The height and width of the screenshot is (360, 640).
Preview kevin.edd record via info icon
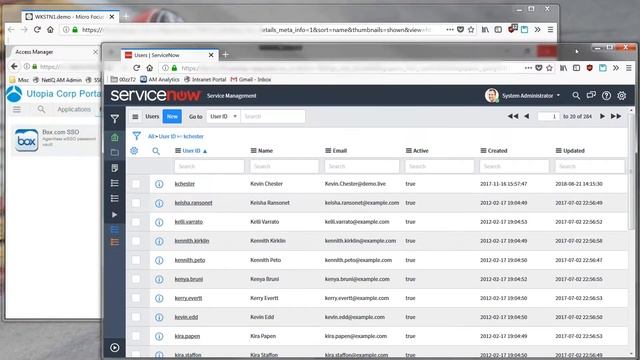pyautogui.click(x=159, y=317)
